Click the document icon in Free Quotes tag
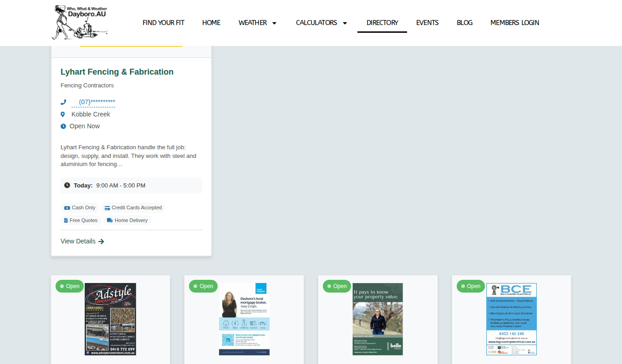The height and width of the screenshot is (364, 622). 66,220
